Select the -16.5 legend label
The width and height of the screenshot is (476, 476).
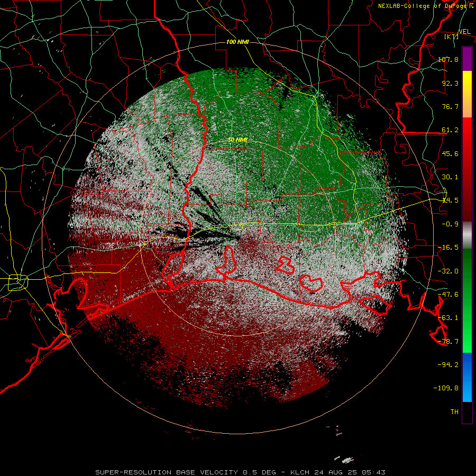click(x=448, y=248)
